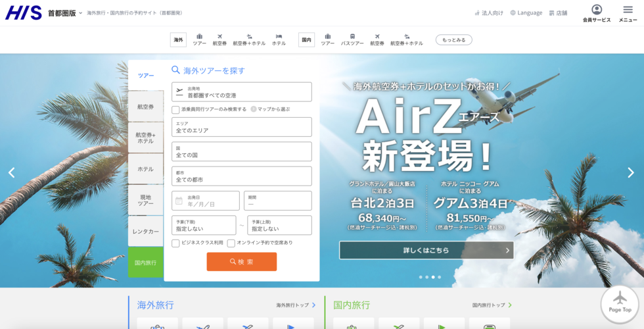Image resolution: width=644 pixels, height=329 pixels.
Task: Click the HIS logo
Action: [24, 13]
